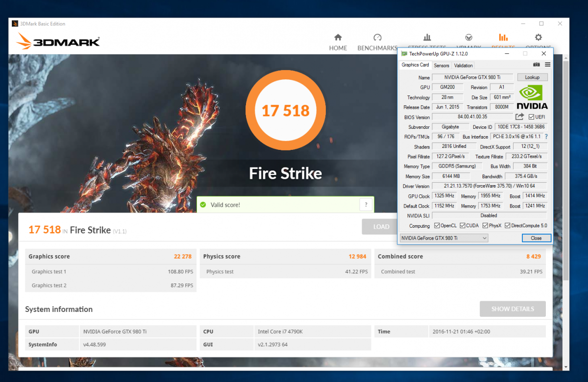Toggle the DirectCompute 5.0 checkbox
Image resolution: width=588 pixels, height=382 pixels.
(508, 226)
